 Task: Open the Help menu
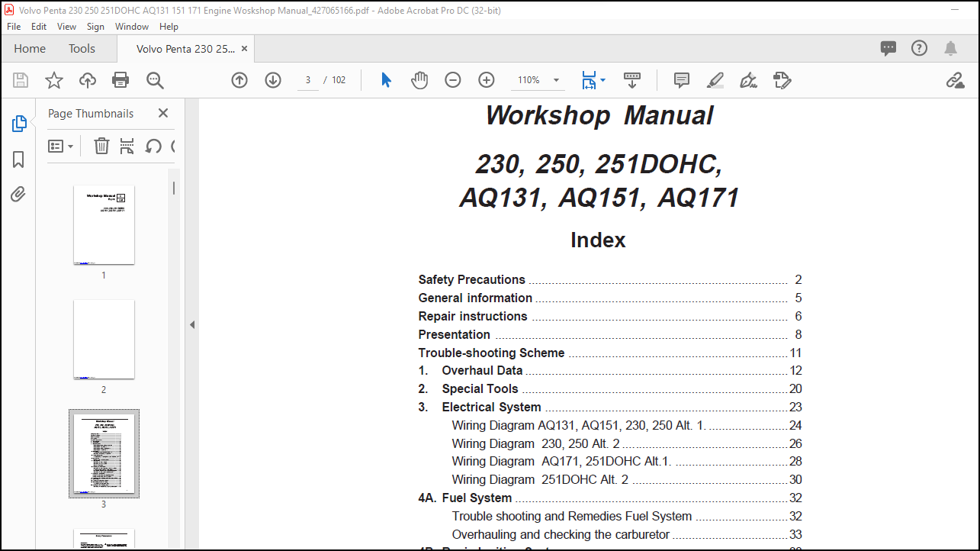coord(169,26)
